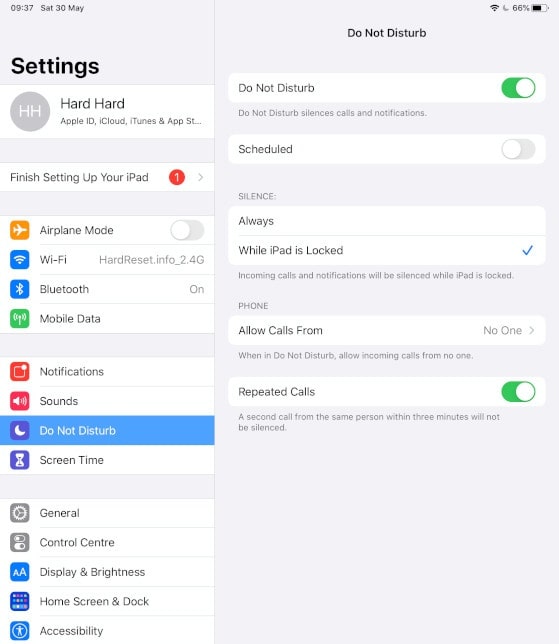Enable the Scheduled toggle
The height and width of the screenshot is (644, 559).
pos(518,149)
